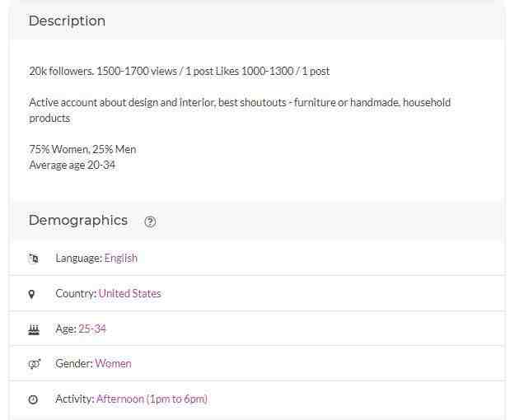Click the age birthday cake icon
The width and height of the screenshot is (510, 420).
(34, 329)
